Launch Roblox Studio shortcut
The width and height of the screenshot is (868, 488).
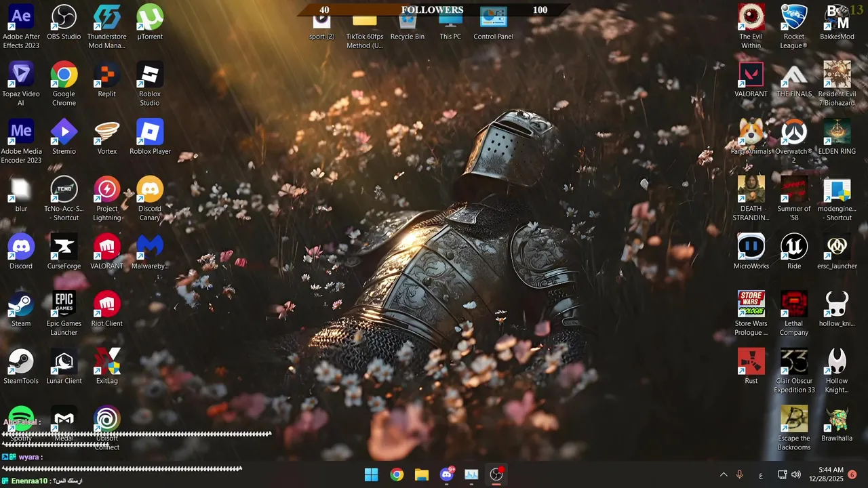pyautogui.click(x=150, y=84)
